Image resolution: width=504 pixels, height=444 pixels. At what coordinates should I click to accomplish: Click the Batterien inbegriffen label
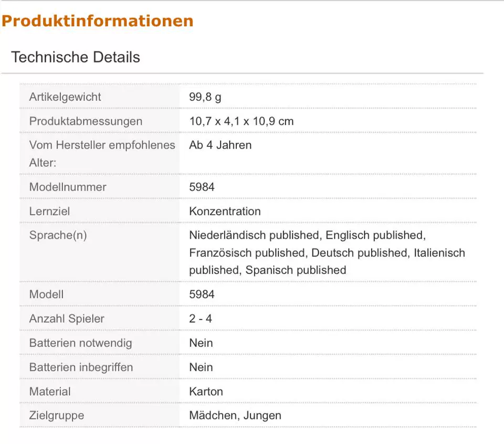(x=81, y=367)
